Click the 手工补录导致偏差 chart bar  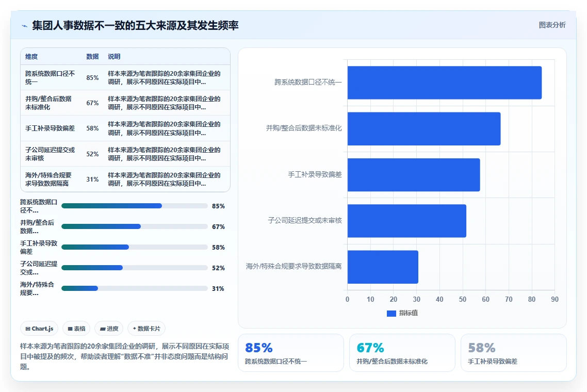(x=414, y=175)
